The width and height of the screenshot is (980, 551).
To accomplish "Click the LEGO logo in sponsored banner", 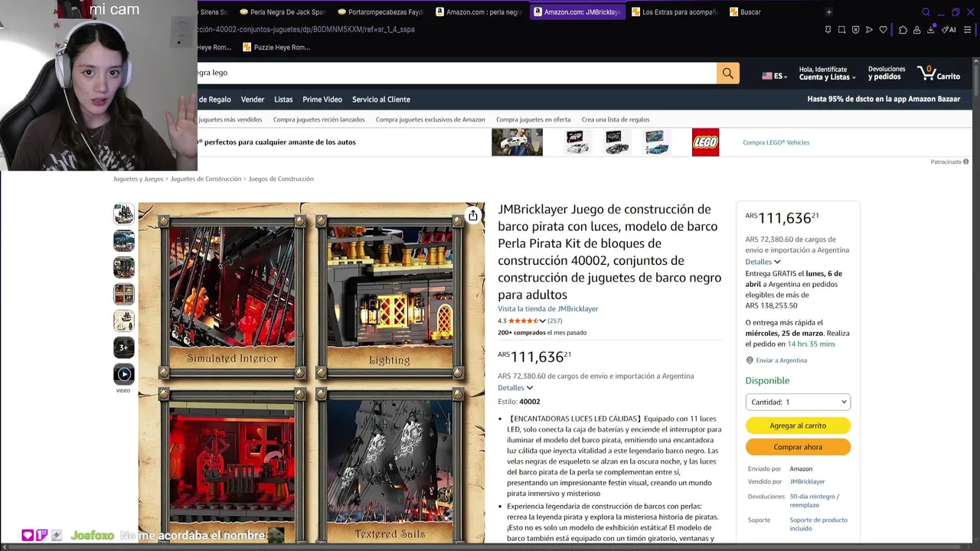I will click(x=705, y=142).
